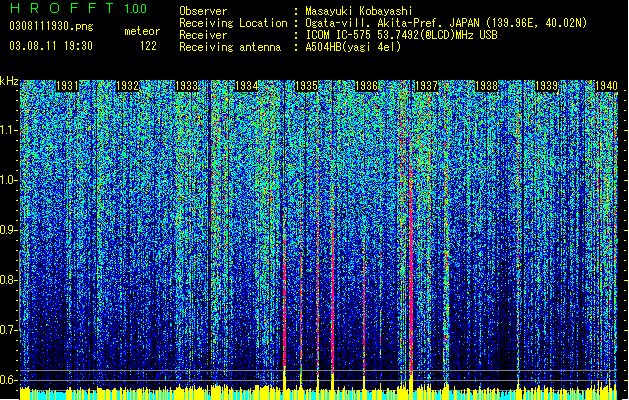
Task: Click the 1.0 kHz axis label
Action: (x=9, y=180)
